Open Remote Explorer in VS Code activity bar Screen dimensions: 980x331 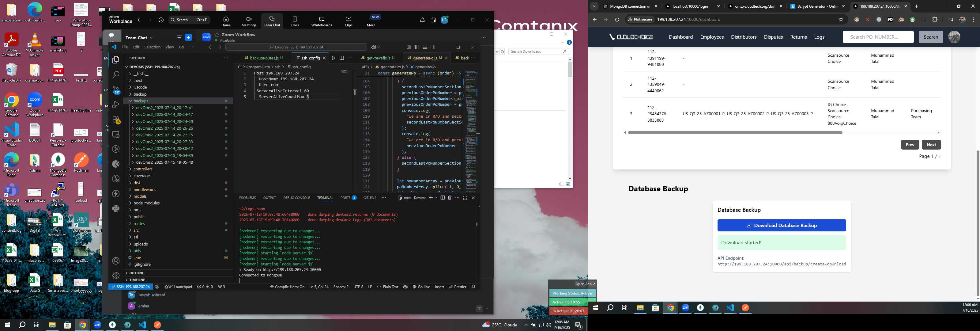116,135
